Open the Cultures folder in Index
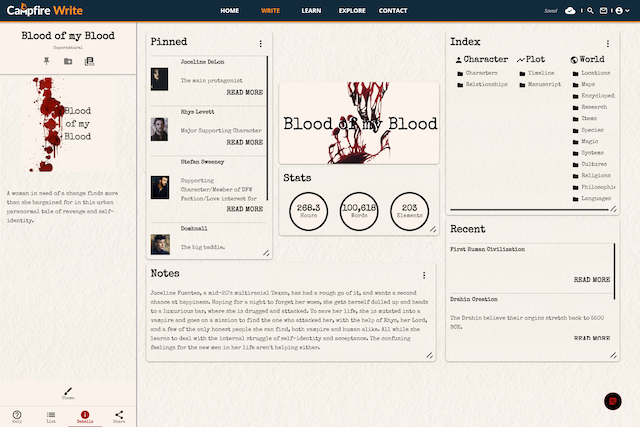The image size is (640, 427). (590, 165)
